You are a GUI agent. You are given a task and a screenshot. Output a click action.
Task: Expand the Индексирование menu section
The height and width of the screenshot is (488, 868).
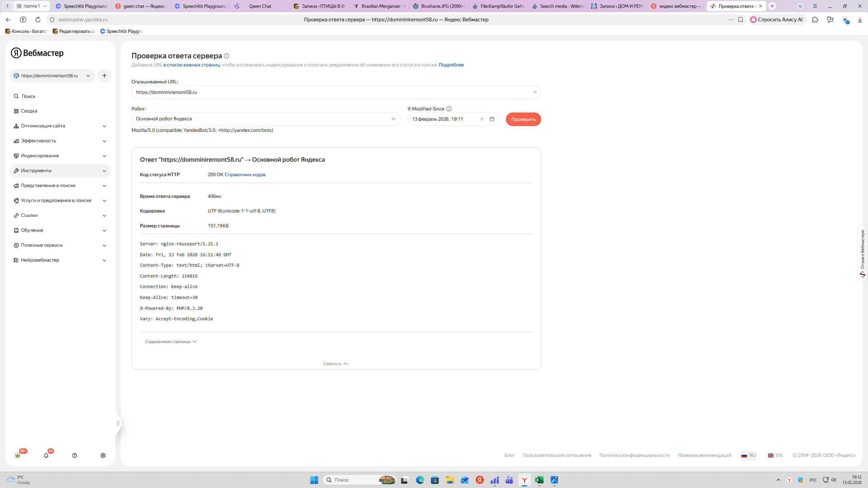pos(60,156)
